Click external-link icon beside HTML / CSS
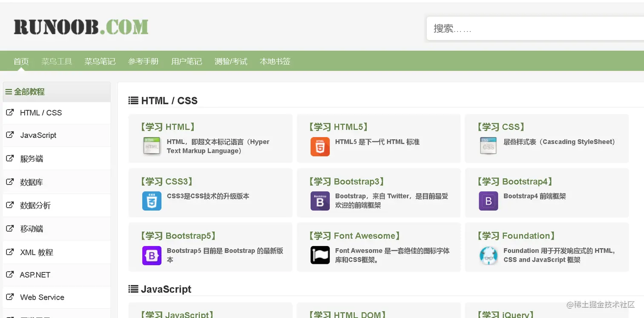 pyautogui.click(x=10, y=112)
